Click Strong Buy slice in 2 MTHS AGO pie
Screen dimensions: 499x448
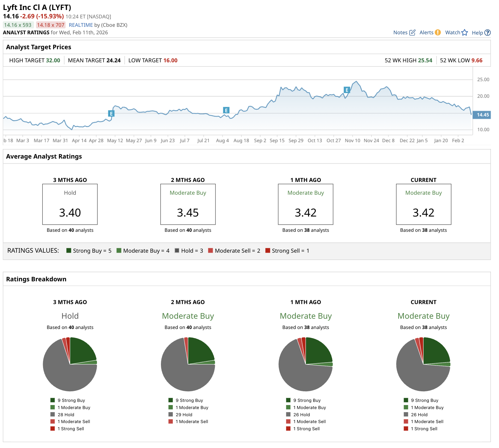[199, 350]
